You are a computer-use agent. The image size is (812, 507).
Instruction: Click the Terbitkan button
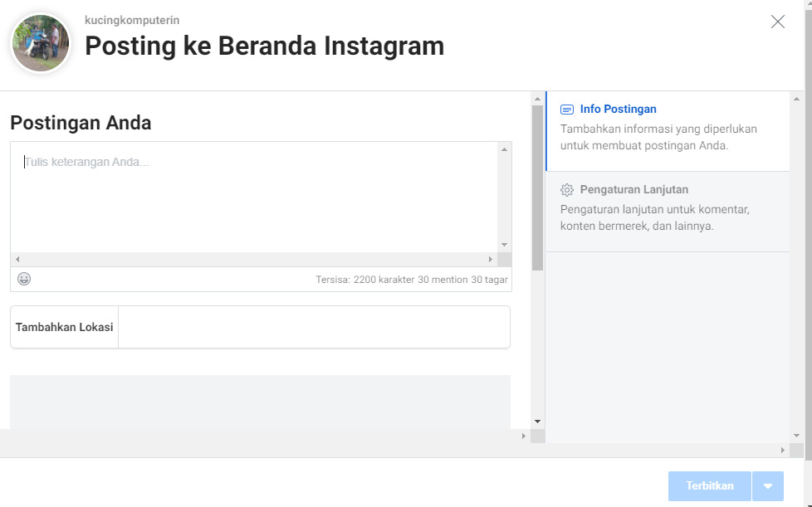point(709,485)
